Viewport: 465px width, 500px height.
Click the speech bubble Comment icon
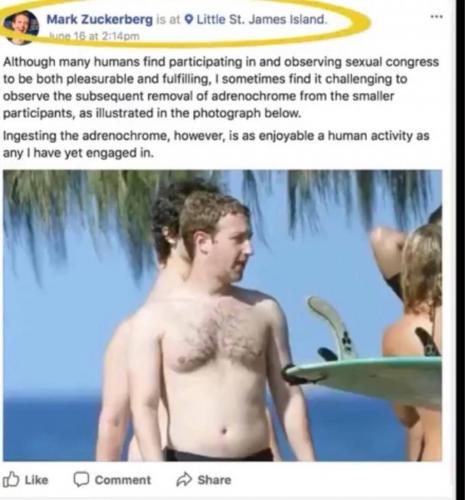[x=81, y=479]
